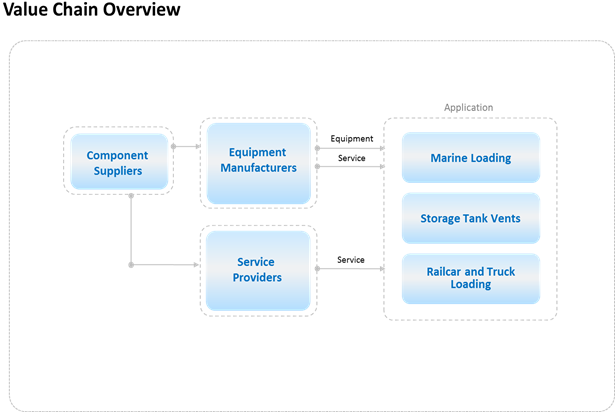Screen dimensions: 616x414
Task: Click the Component Suppliers box
Action: (x=117, y=162)
